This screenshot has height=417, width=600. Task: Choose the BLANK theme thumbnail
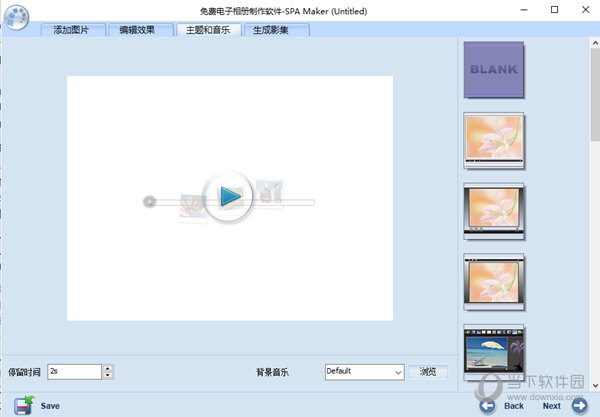[494, 70]
